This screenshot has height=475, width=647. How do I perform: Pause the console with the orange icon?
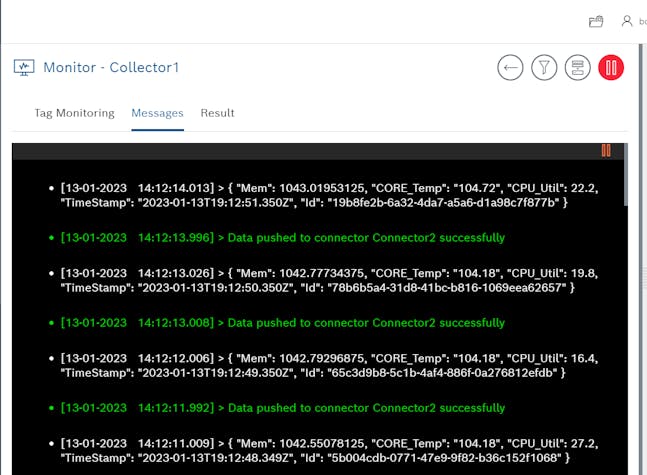click(606, 151)
